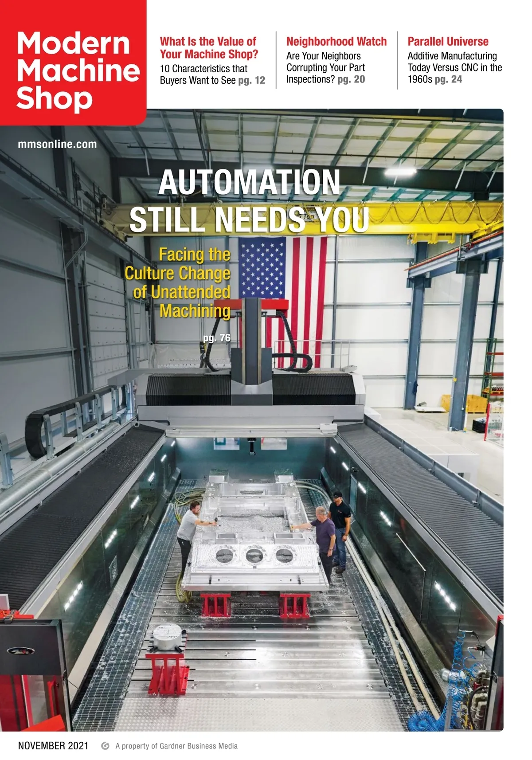Select the 'Neighborhood Watch' headline
This screenshot has height=760, width=532.
336,42
